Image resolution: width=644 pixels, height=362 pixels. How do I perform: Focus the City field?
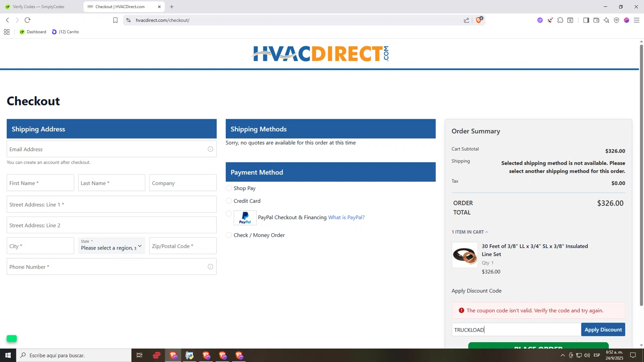tap(40, 246)
